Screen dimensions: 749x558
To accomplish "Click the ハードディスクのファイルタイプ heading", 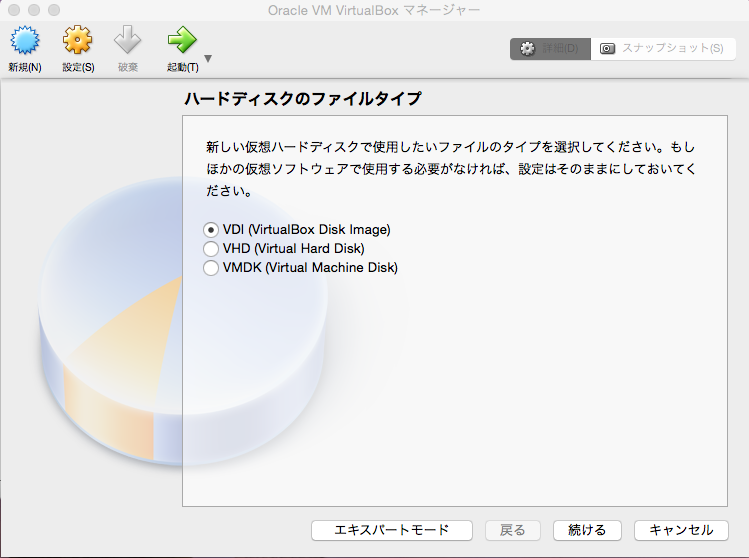I will [x=303, y=99].
